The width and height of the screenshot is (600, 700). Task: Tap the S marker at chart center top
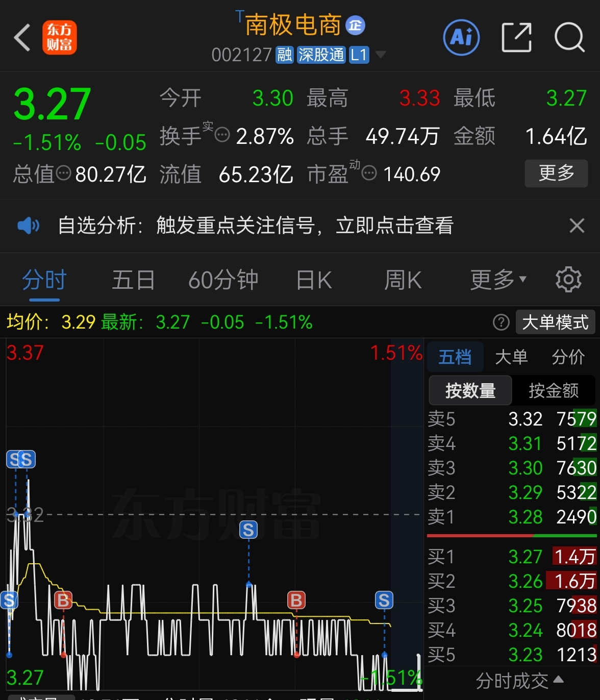pos(248,530)
